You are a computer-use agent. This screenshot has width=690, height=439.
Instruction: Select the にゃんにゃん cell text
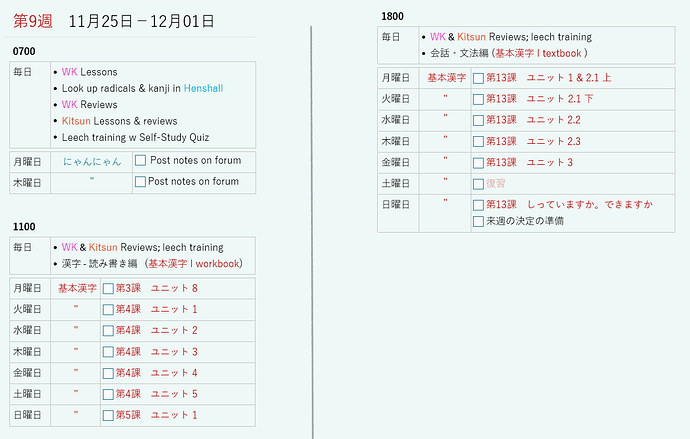point(92,161)
